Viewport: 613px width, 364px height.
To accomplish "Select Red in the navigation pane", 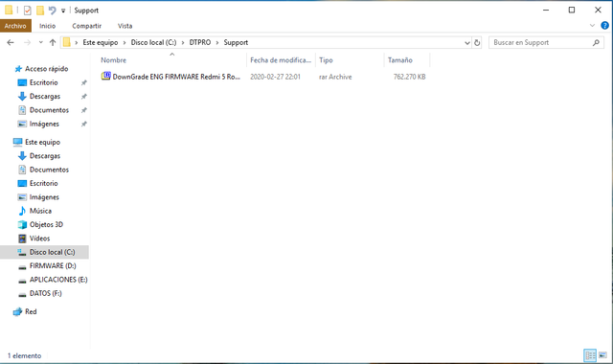I will [31, 311].
